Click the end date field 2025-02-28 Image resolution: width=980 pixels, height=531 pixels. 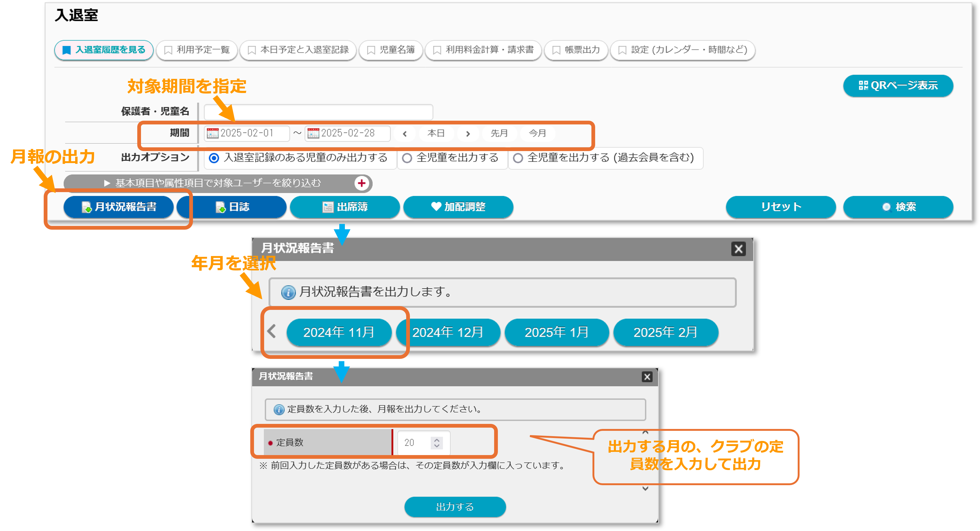click(x=348, y=133)
